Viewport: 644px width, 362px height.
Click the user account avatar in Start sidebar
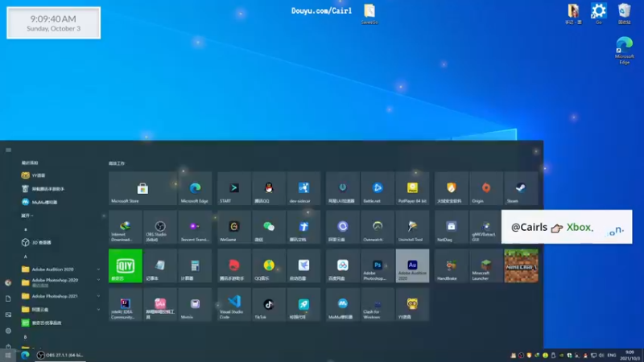8,283
